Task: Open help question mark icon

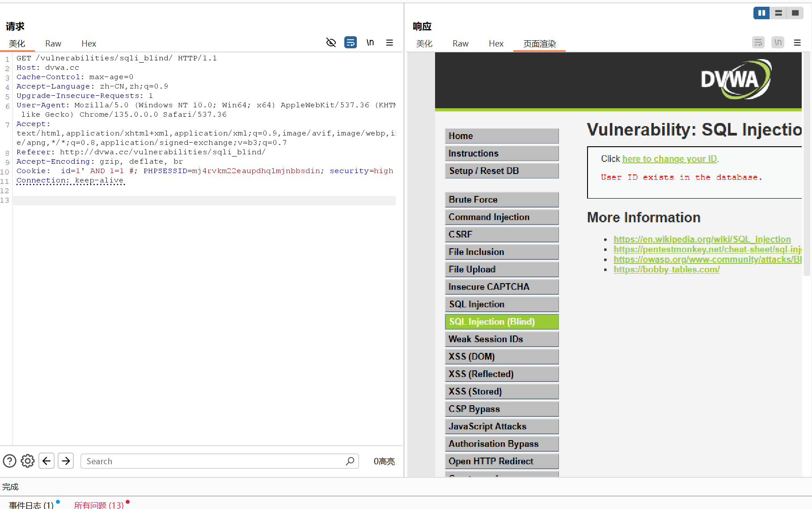Action: [x=9, y=461]
